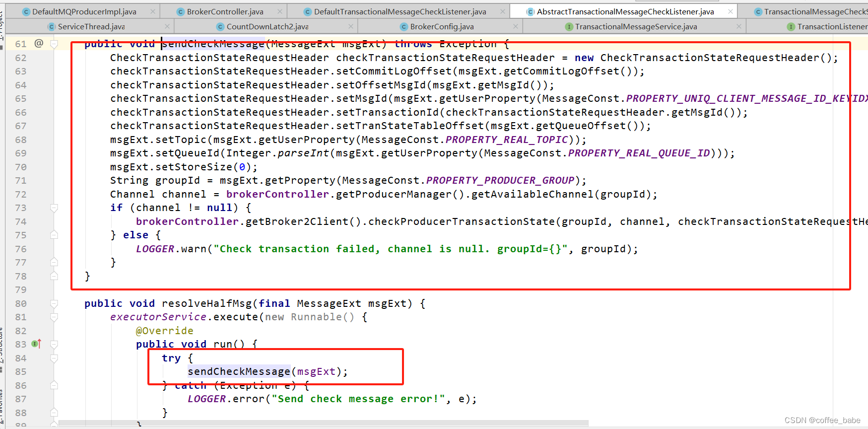Click the @ annotation gutter icon on line 61
Image resolution: width=868 pixels, height=429 pixels.
[x=39, y=44]
